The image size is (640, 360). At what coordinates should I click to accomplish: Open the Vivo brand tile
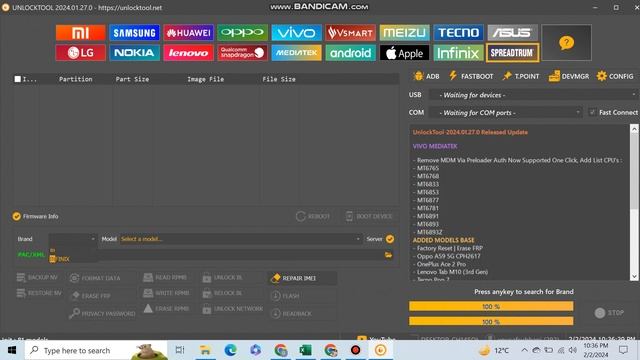[x=296, y=33]
